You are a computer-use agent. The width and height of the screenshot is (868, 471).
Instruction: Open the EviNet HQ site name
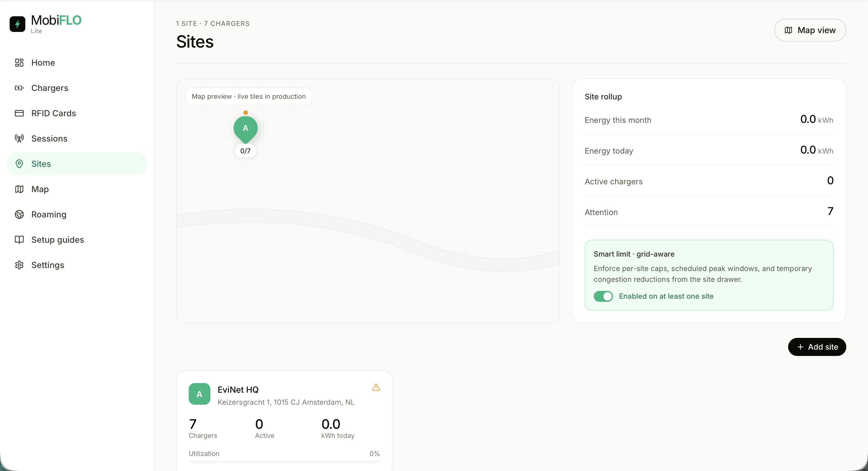(238, 389)
